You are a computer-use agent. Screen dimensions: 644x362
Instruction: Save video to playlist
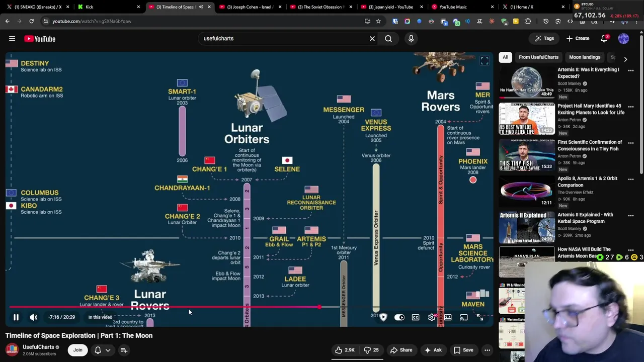pos(463,350)
